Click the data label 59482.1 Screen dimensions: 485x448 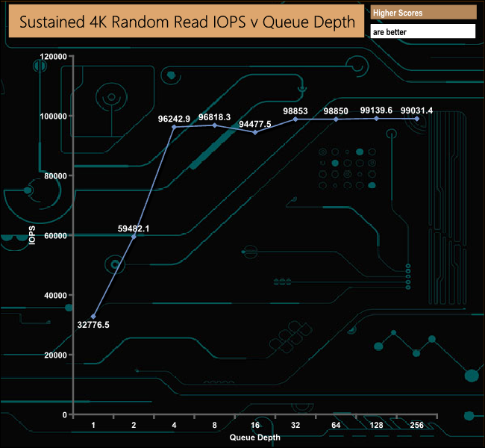[134, 228]
